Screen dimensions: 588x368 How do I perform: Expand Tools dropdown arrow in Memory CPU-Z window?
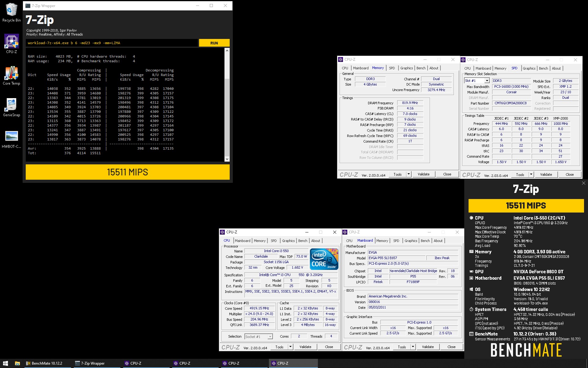tap(408, 174)
